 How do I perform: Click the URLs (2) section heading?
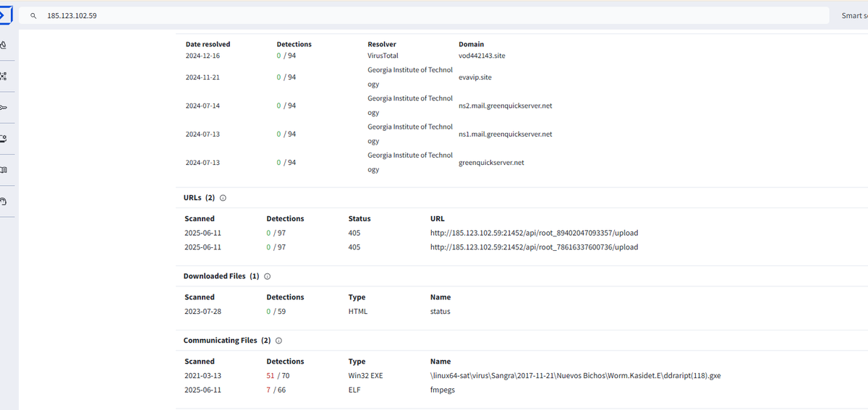[x=200, y=197]
